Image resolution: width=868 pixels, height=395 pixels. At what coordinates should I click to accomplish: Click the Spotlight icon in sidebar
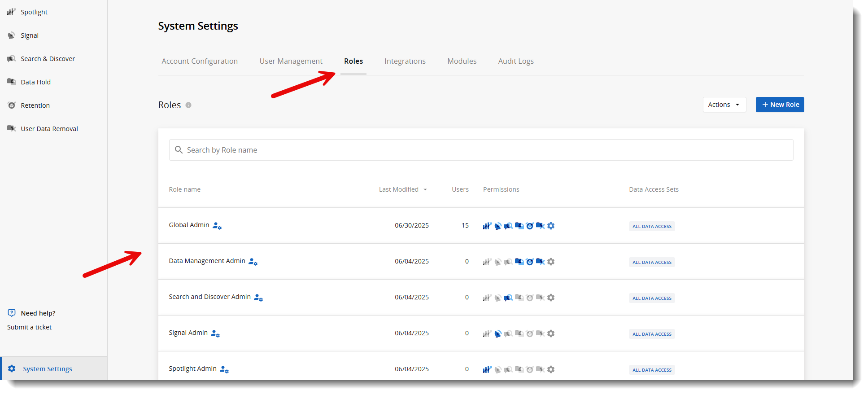click(x=11, y=12)
